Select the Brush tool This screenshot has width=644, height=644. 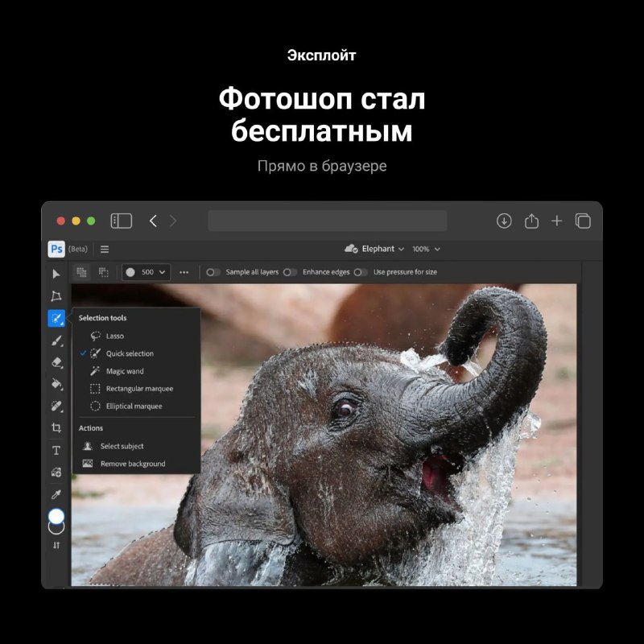(56, 341)
